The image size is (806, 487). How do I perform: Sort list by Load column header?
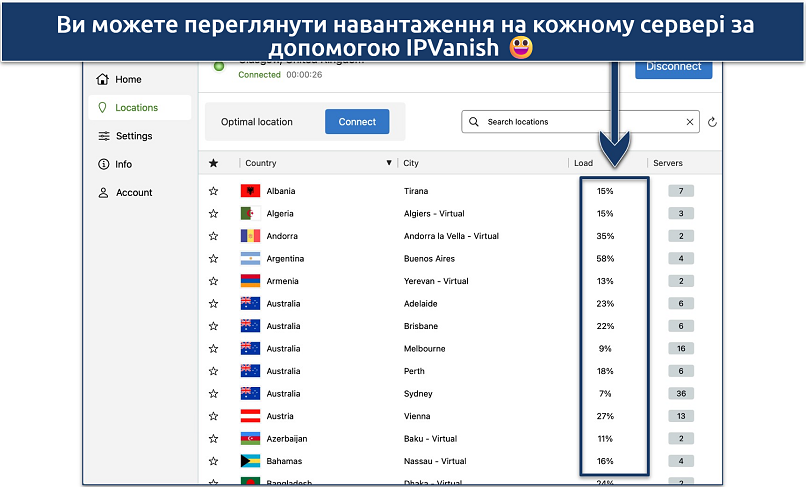(x=583, y=163)
